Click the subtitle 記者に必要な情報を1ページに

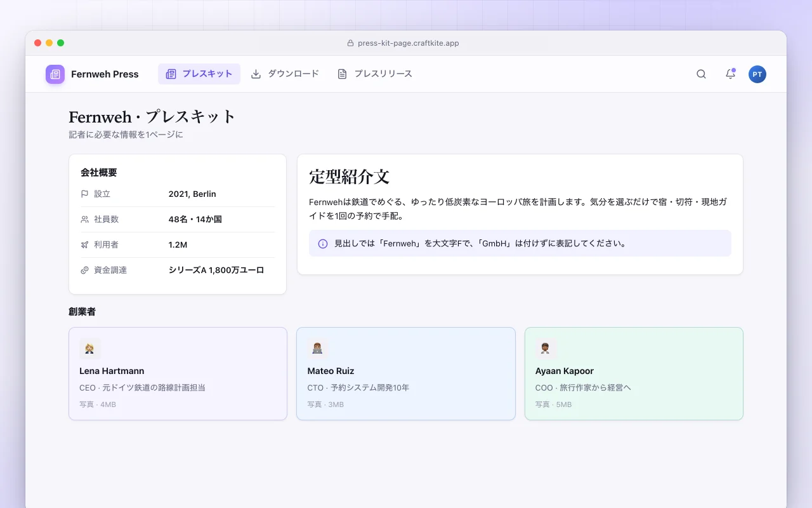coord(126,135)
